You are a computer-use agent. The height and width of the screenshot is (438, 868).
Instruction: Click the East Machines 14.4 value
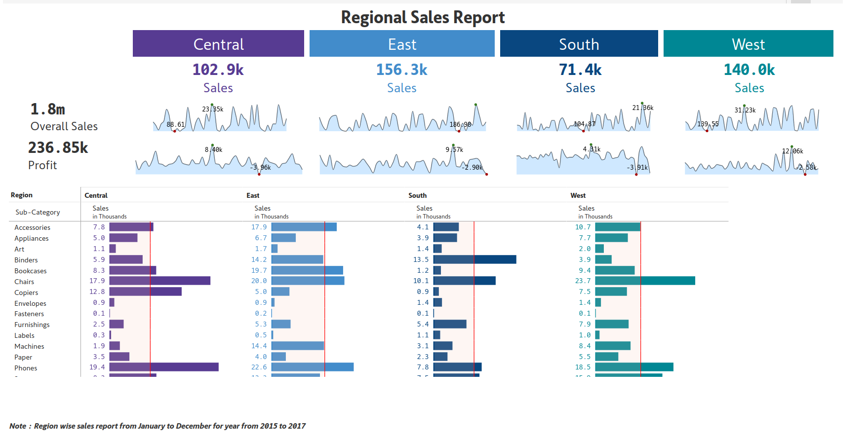(x=259, y=346)
